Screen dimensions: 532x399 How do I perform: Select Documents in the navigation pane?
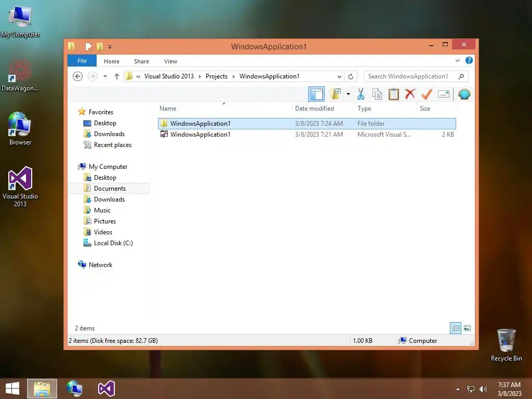110,188
